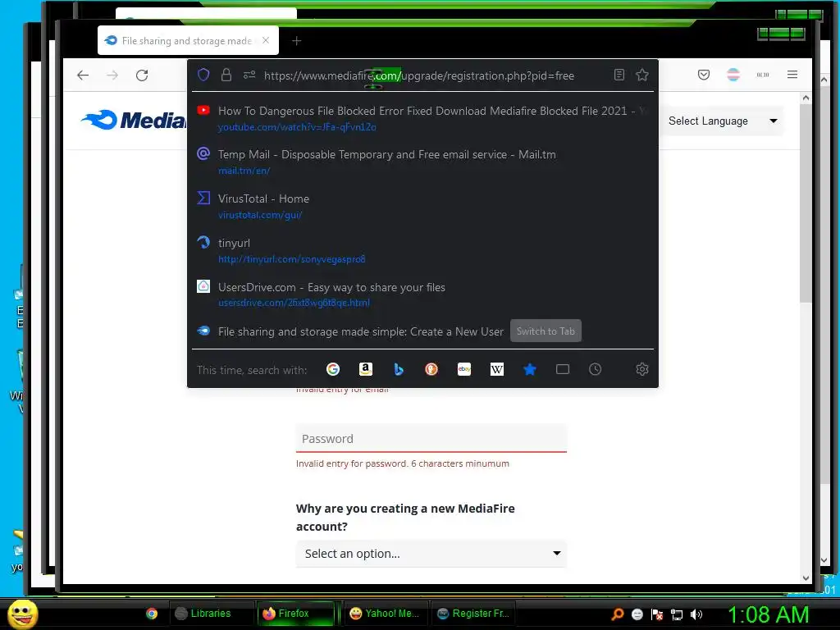Reload the MediaFire page
This screenshot has width=840, height=630.
[142, 75]
